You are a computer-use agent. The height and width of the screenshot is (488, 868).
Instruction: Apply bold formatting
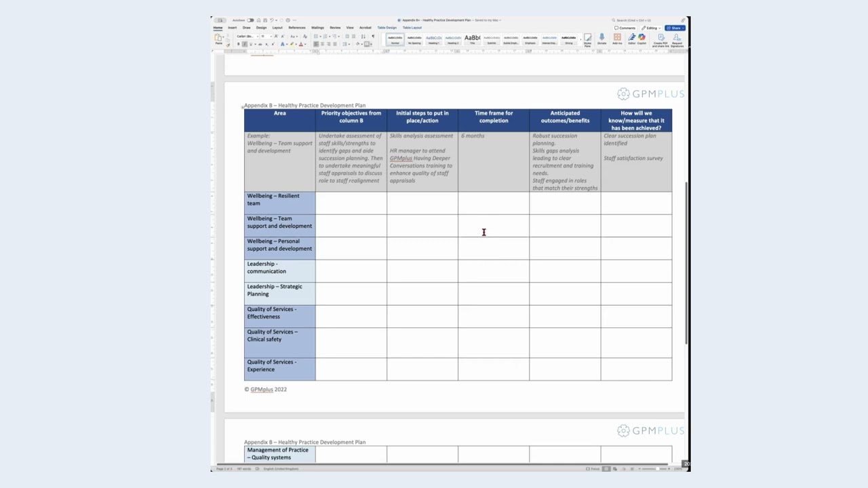point(238,44)
